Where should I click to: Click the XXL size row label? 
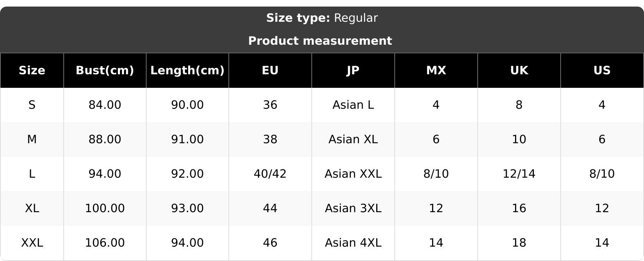point(32,243)
